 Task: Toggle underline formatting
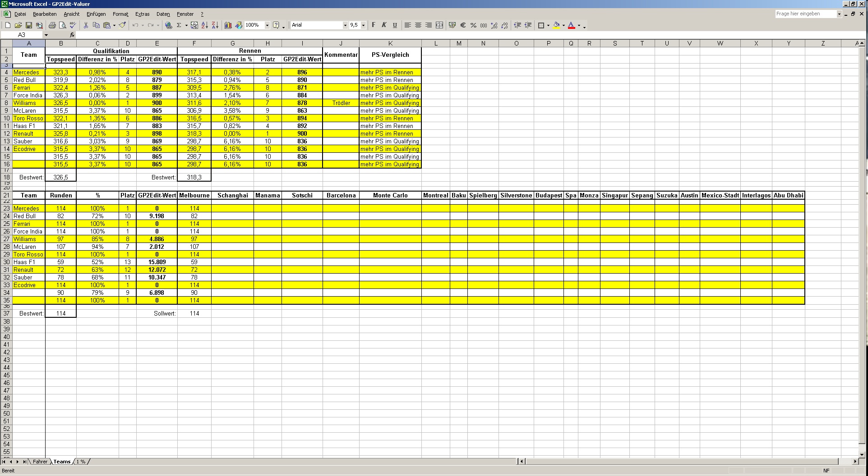395,25
